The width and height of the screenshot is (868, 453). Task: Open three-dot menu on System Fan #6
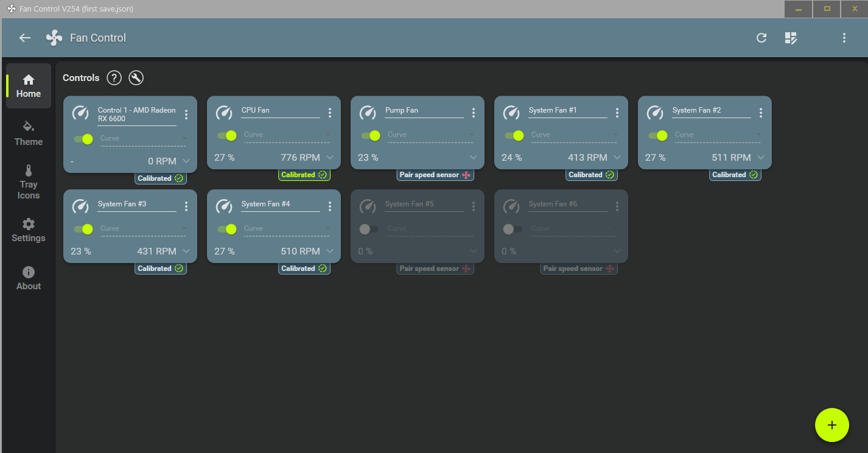(x=617, y=206)
